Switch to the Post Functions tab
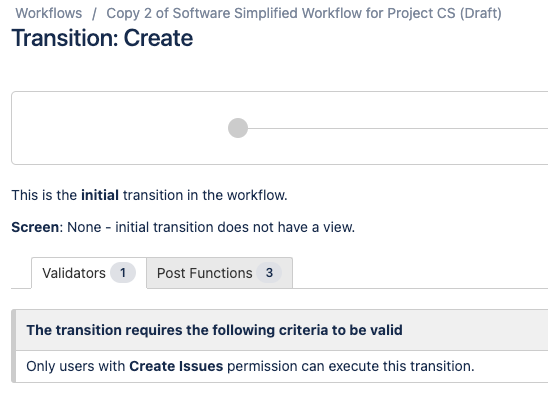The image size is (548, 401). (x=219, y=273)
